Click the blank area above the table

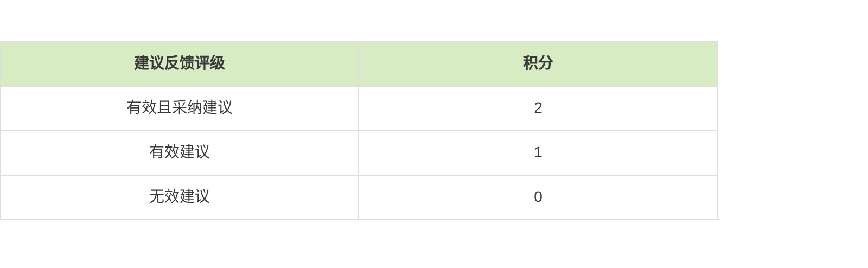pyautogui.click(x=358, y=20)
